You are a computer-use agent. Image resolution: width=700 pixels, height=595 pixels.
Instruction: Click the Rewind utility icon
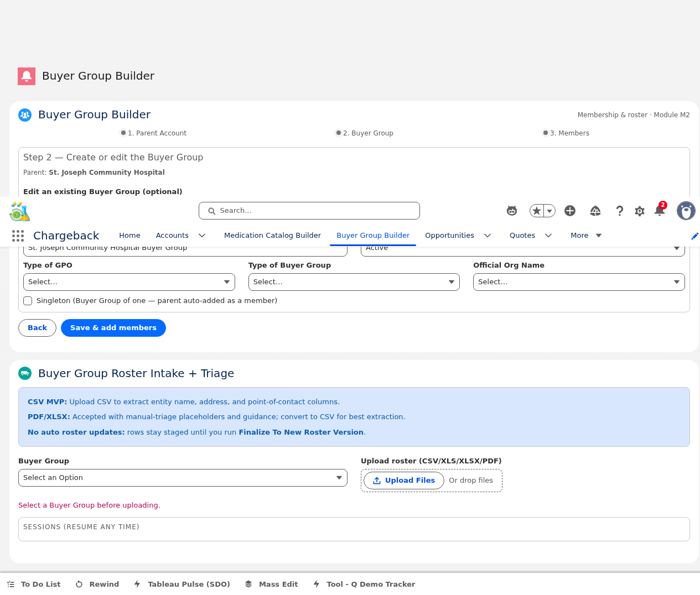(x=79, y=584)
